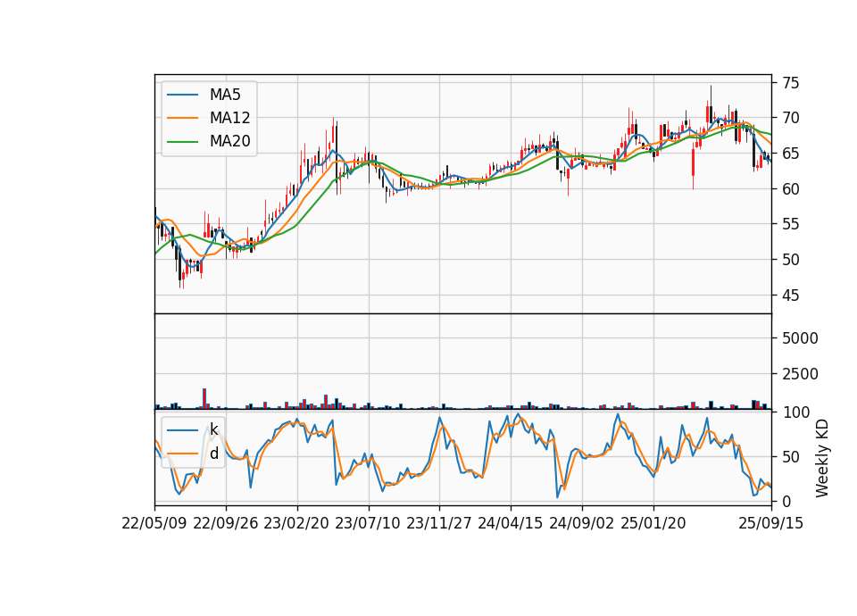
Task: Click the MA5 legend label
Action: (x=225, y=95)
